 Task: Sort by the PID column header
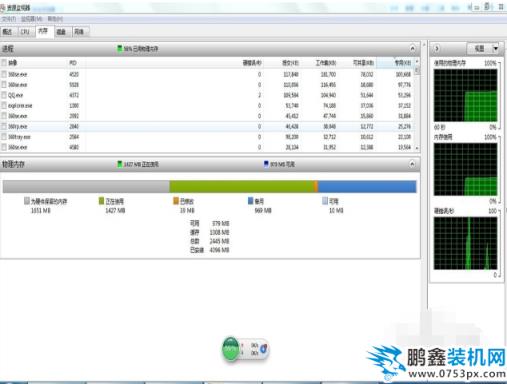(73, 63)
